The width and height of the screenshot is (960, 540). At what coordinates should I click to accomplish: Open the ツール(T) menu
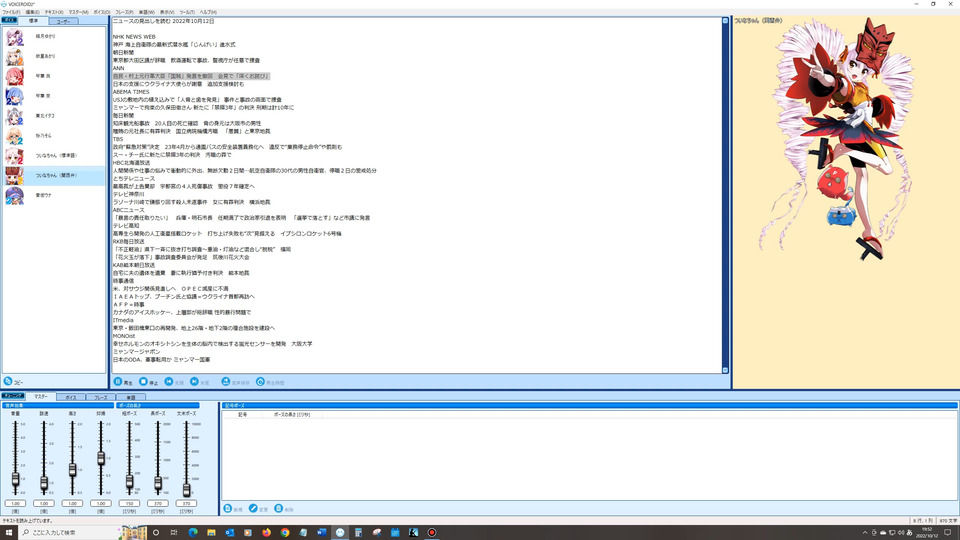(x=187, y=12)
